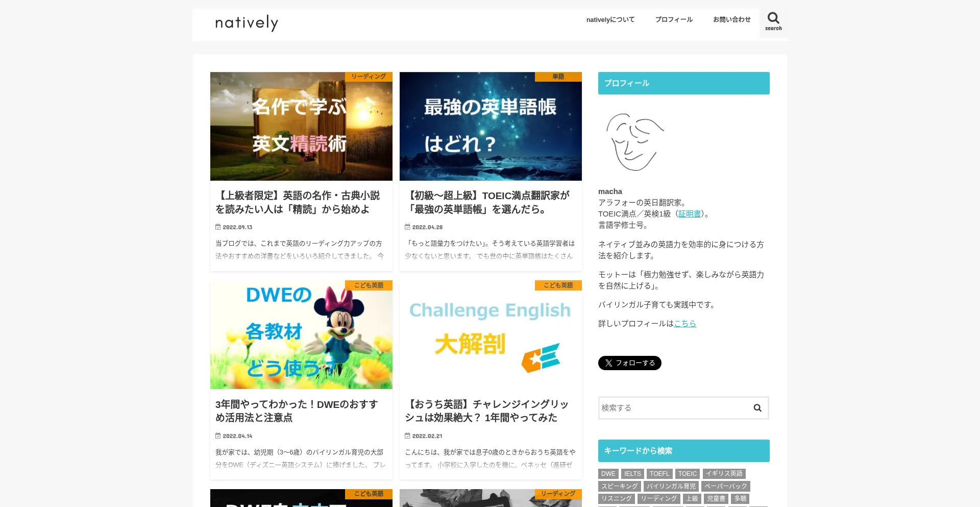
Task: Select the バイリンガル育児 keyword tag
Action: [671, 487]
